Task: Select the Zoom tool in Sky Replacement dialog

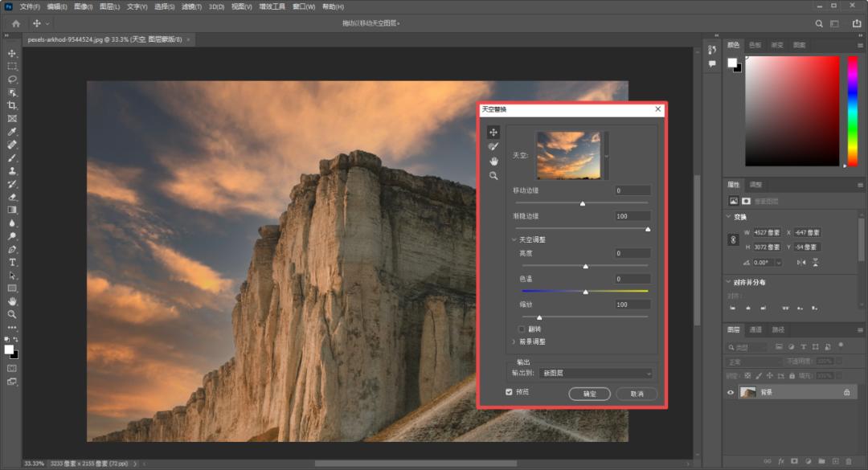Action: [493, 175]
